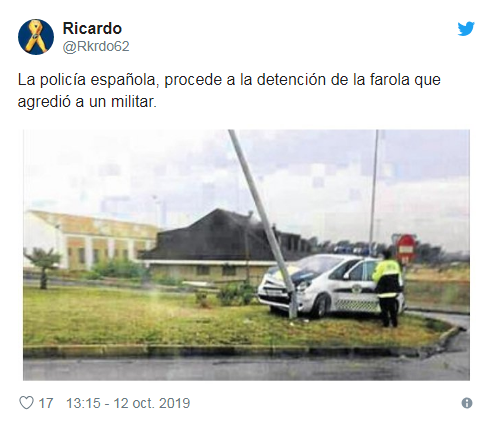Click the Twitter bird logo icon
Image resolution: width=495 pixels, height=422 pixels.
tap(466, 29)
